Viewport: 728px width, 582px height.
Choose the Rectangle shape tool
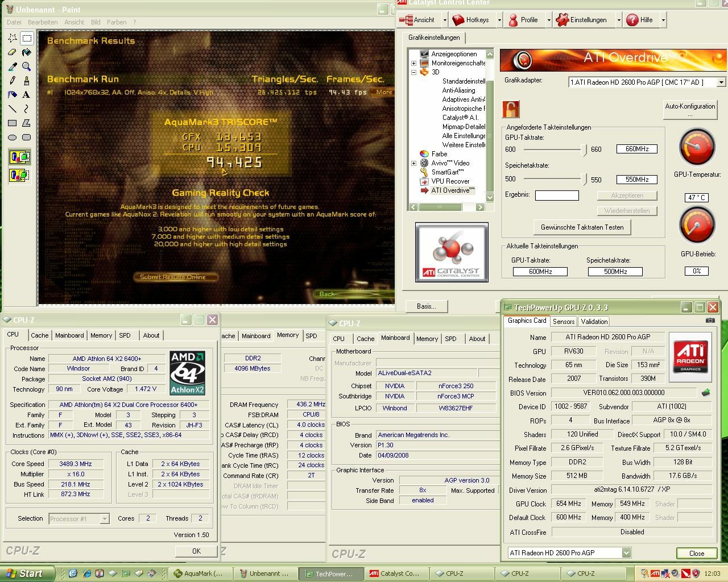pyautogui.click(x=13, y=123)
